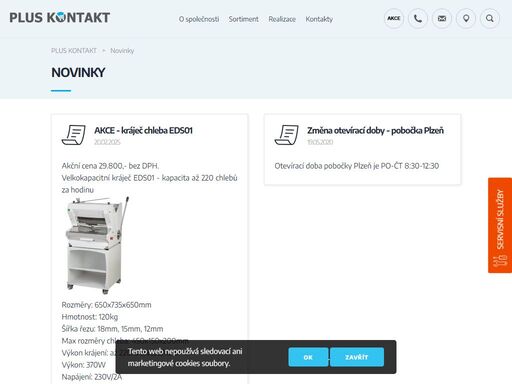Click text 'Napájení: 230V/2A'
Screen dimensions: 512x384
[92, 377]
